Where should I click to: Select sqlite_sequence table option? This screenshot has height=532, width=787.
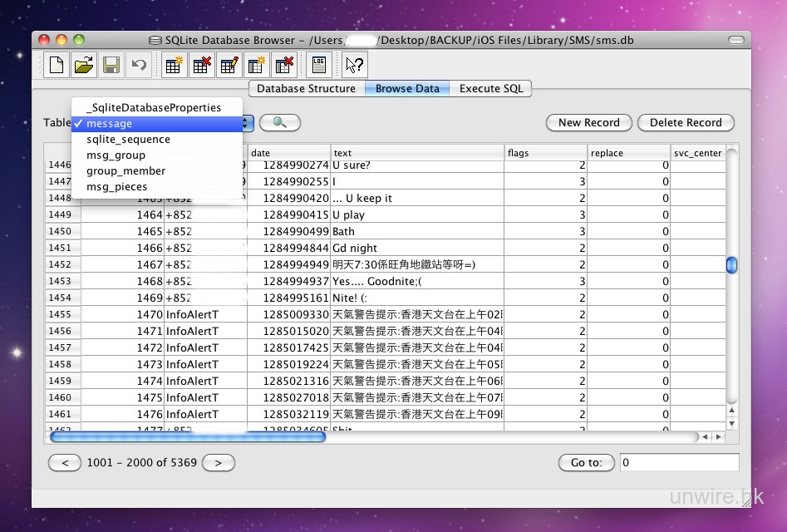128,140
